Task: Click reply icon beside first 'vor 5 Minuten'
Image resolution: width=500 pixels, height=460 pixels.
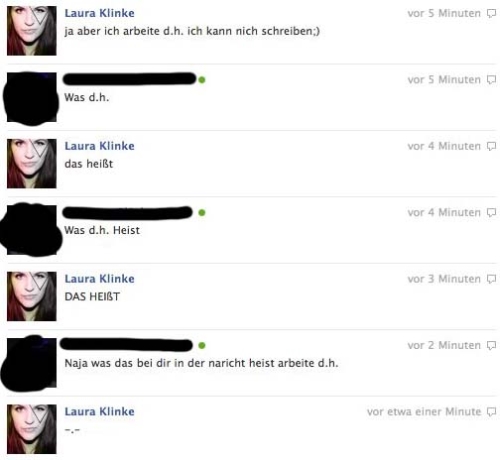Action: coord(491,13)
